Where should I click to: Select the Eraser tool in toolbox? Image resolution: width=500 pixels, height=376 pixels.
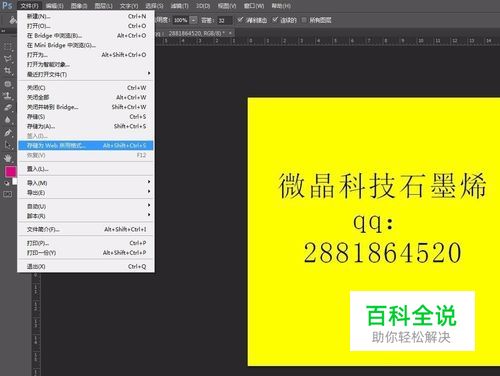[8, 108]
